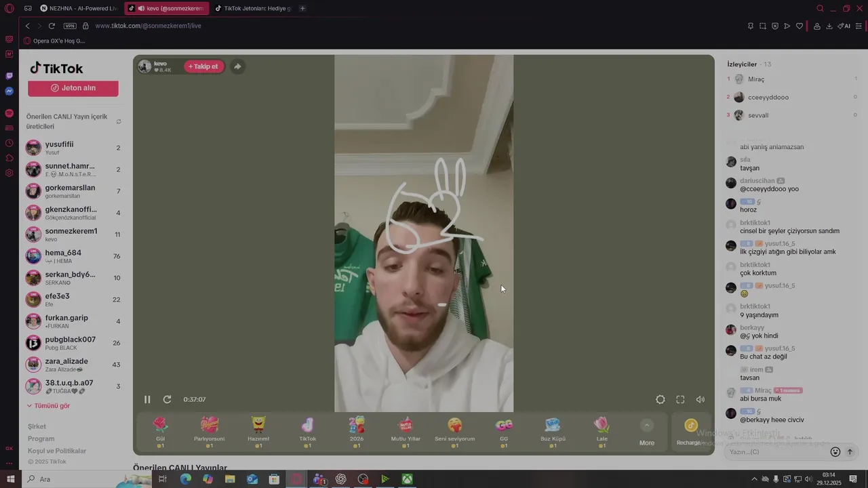Open pubgblack007 live channel
The image size is (868, 488).
point(73,343)
